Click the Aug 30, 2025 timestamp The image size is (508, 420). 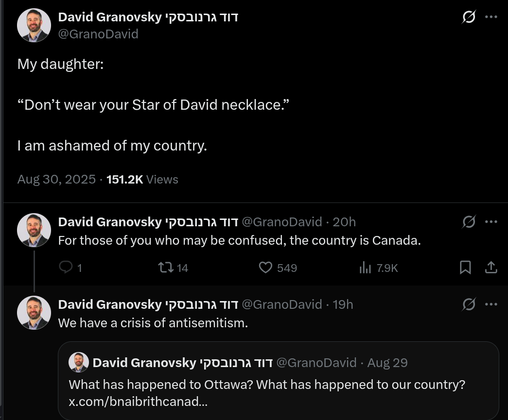tap(56, 180)
